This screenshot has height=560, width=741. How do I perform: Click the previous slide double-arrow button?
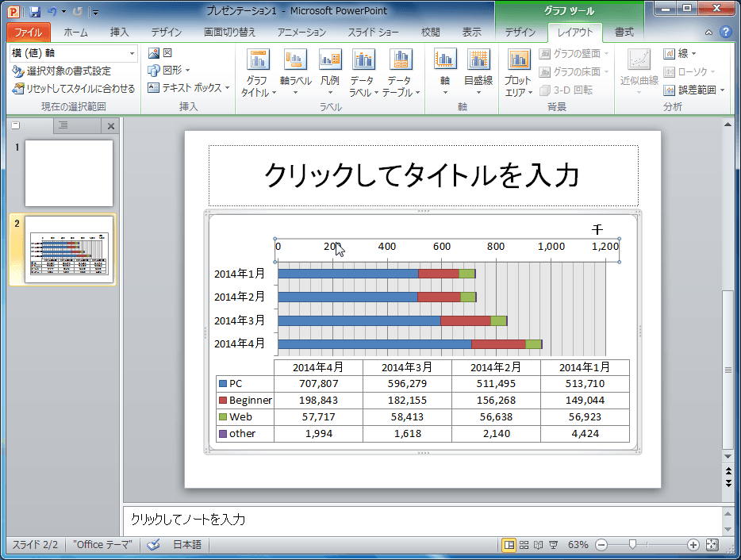tap(728, 471)
